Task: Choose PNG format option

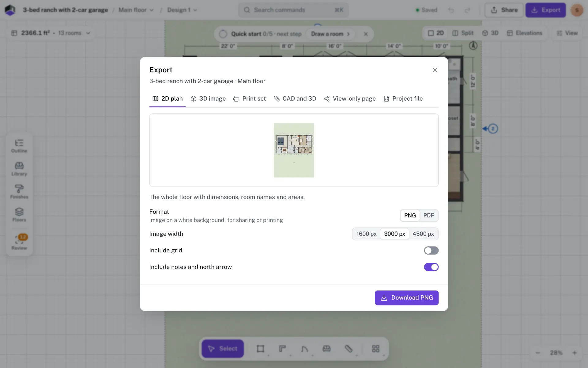Action: coord(410,216)
